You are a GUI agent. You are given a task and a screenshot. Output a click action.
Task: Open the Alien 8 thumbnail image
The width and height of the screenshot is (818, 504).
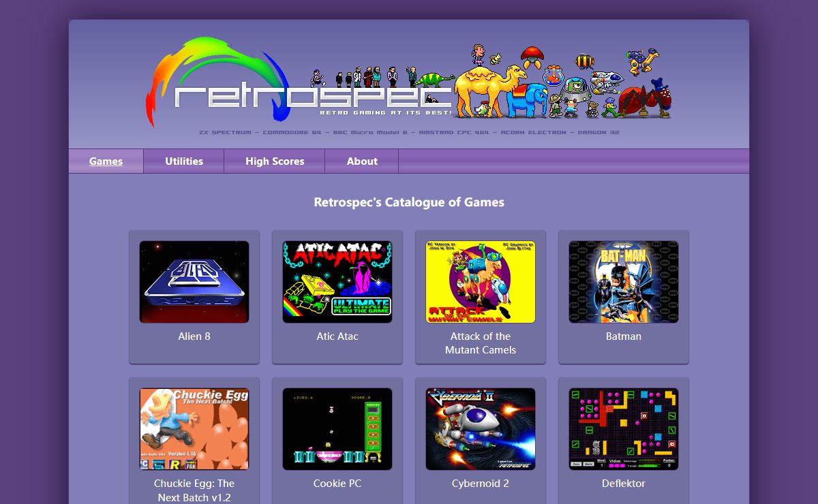pos(194,282)
